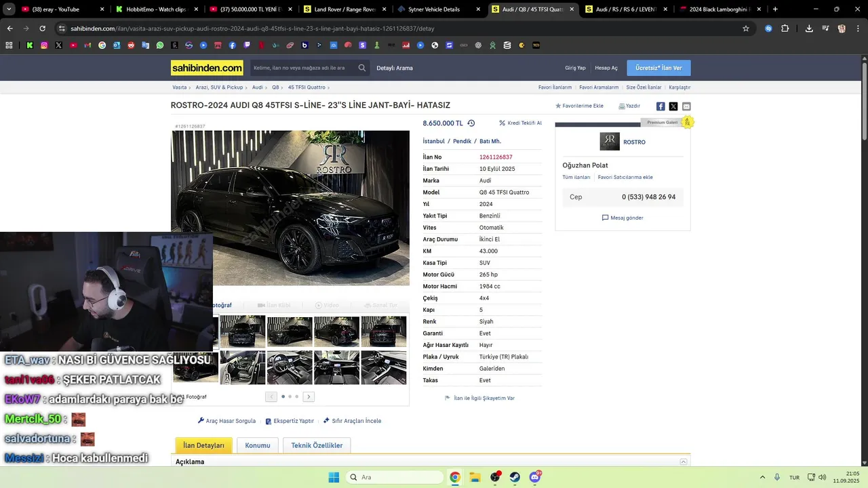
Task: Share the listing via the email icon
Action: pos(686,106)
